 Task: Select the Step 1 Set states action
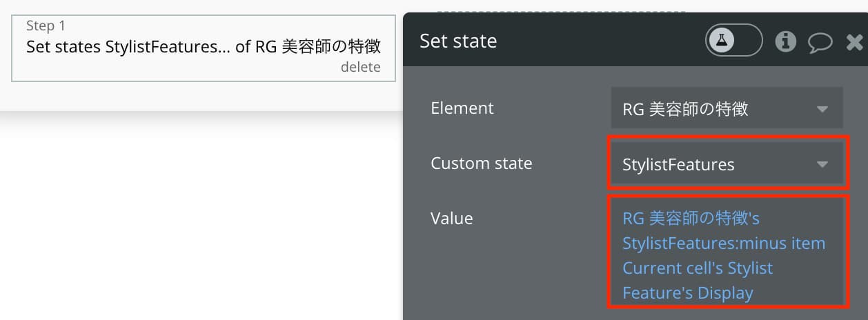click(x=204, y=48)
